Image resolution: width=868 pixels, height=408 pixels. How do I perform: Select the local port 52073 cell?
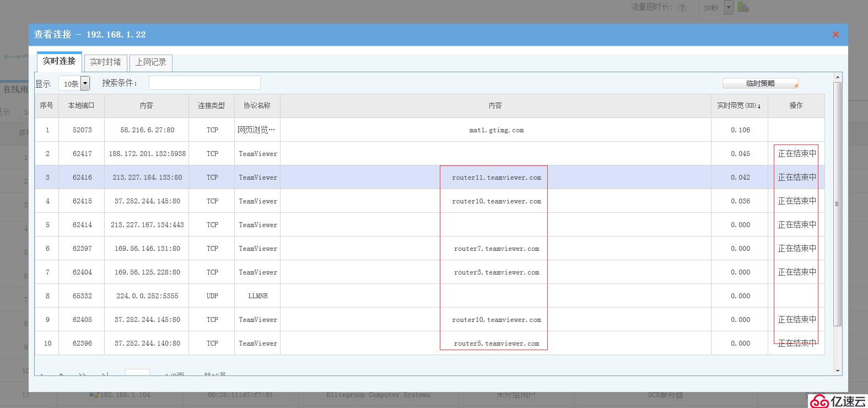[82, 130]
